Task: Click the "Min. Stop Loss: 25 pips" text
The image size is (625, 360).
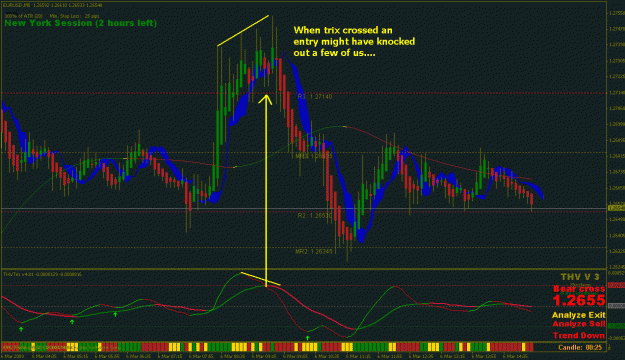Action: (75, 16)
